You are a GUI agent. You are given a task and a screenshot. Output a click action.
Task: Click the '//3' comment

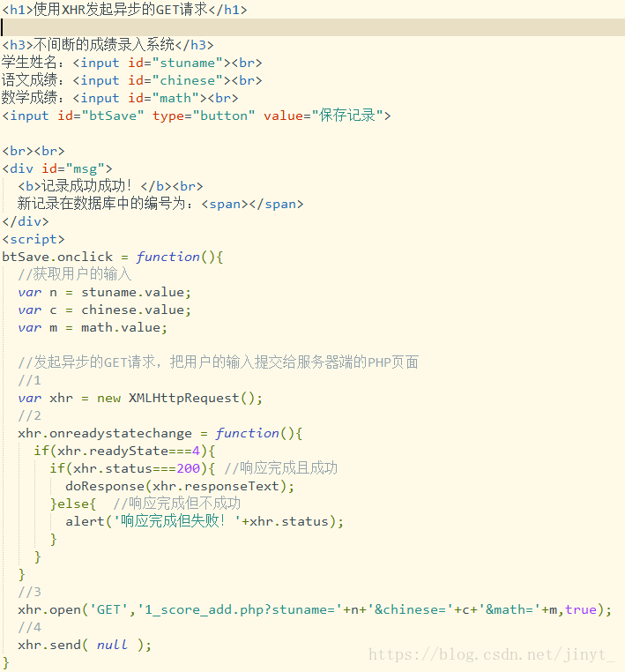click(30, 592)
